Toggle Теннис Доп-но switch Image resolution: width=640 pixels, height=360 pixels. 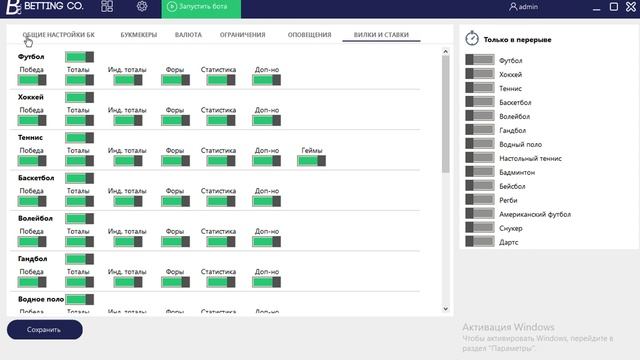tap(266, 161)
